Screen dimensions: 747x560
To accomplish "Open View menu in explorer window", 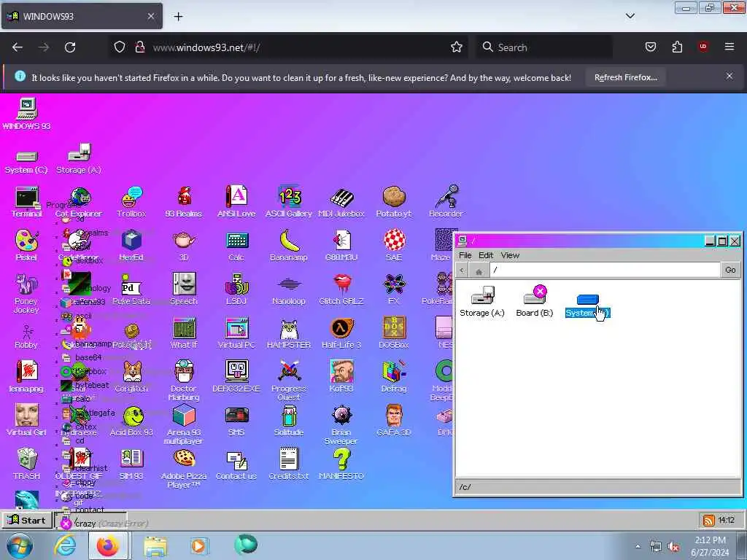I will click(x=510, y=255).
